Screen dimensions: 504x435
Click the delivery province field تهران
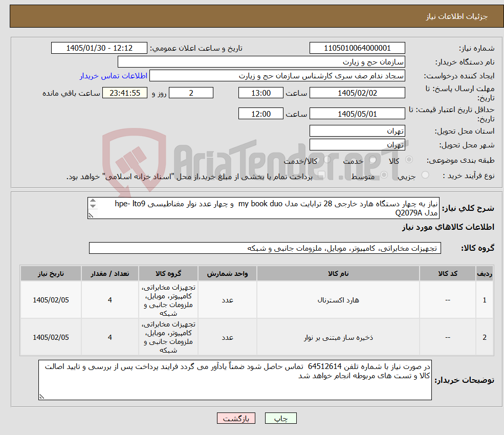tap(357, 131)
